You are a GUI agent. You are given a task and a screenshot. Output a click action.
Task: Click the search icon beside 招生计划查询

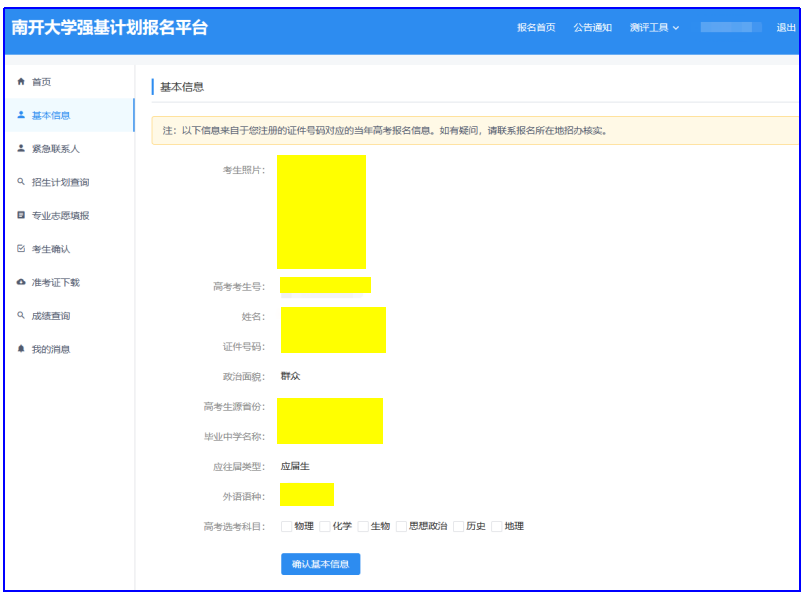(21, 182)
